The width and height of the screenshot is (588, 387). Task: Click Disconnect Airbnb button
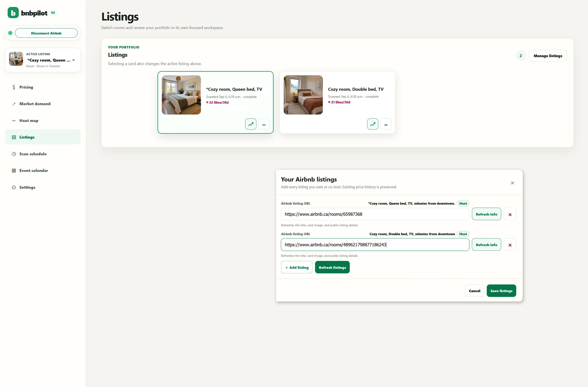(x=46, y=33)
